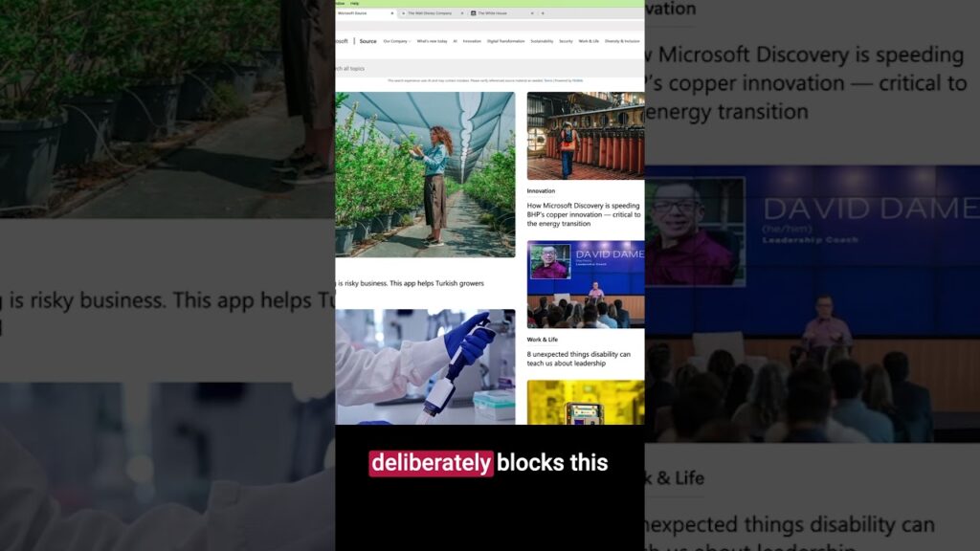980x551 pixels.
Task: Open the David Dame presentation thumbnail
Action: [x=586, y=284]
